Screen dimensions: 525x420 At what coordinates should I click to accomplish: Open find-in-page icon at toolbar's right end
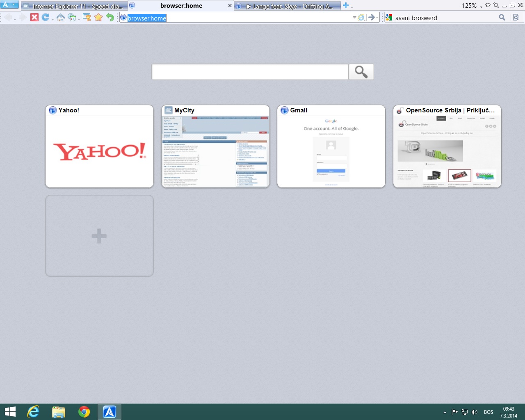tap(516, 17)
